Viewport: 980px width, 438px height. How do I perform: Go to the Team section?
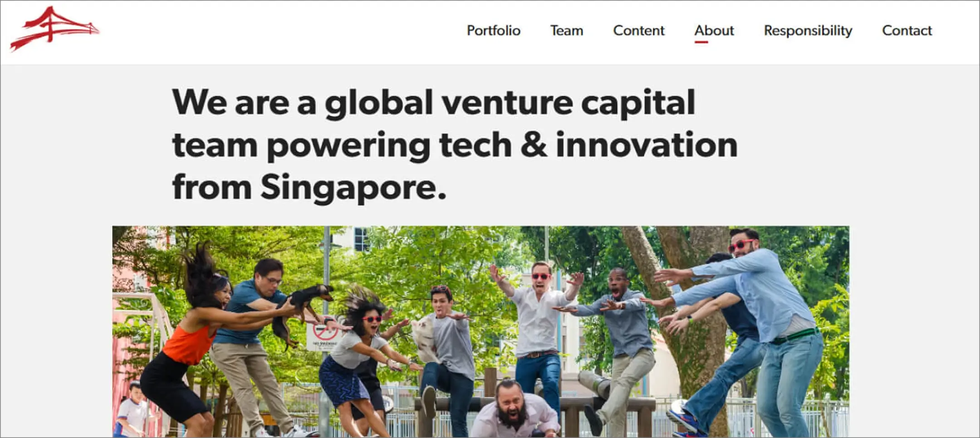click(566, 30)
